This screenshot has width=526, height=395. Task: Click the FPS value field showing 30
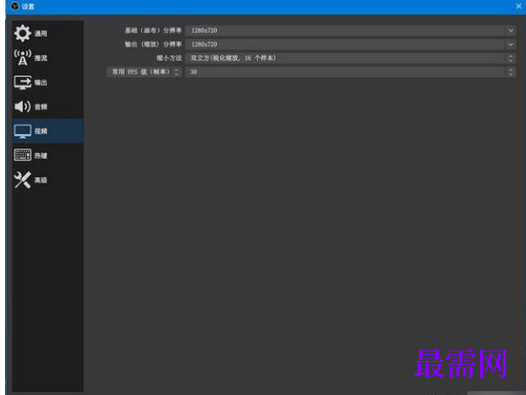tap(350, 72)
